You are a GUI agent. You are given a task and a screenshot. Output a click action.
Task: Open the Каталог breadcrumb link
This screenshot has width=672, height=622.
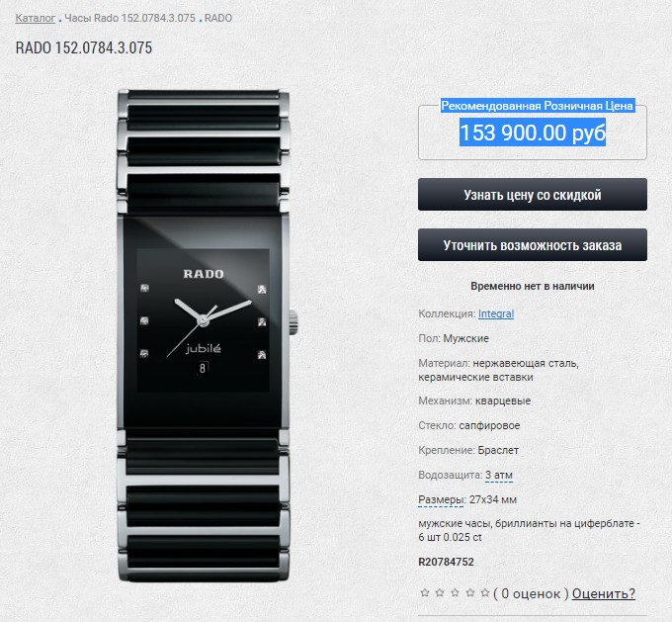coord(36,18)
